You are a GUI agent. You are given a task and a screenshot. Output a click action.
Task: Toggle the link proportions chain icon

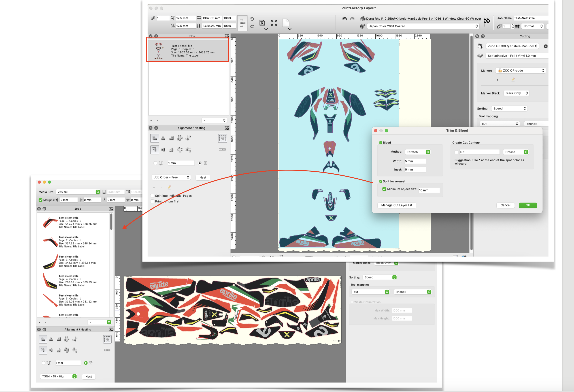242,23
